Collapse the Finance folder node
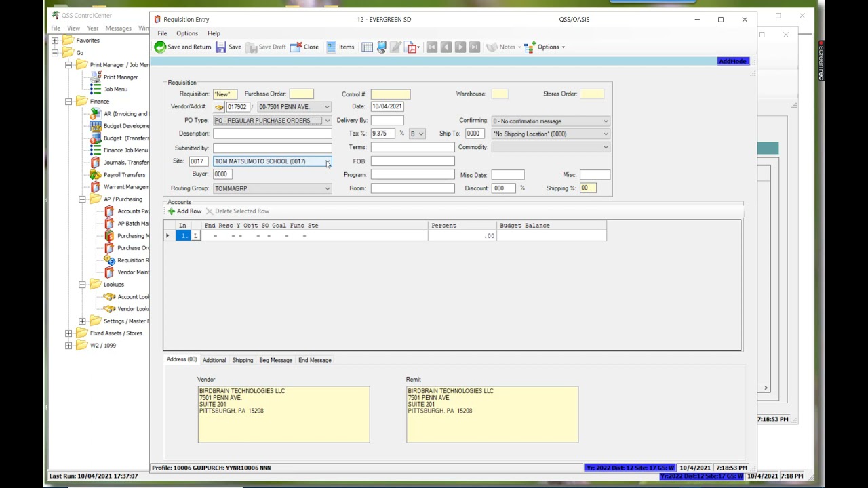Viewport: 868px width, 488px height. point(68,101)
